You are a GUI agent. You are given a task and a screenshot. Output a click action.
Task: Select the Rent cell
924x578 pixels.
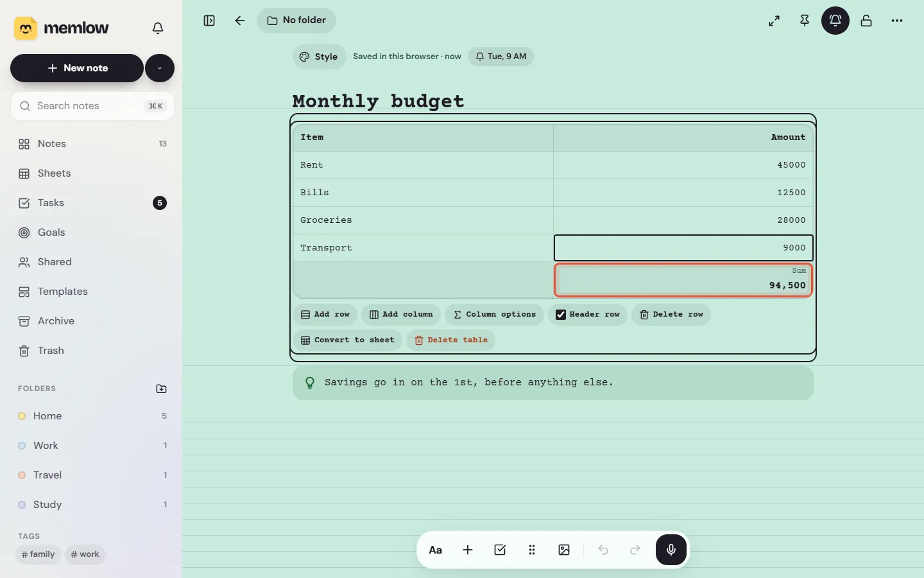pyautogui.click(x=424, y=165)
